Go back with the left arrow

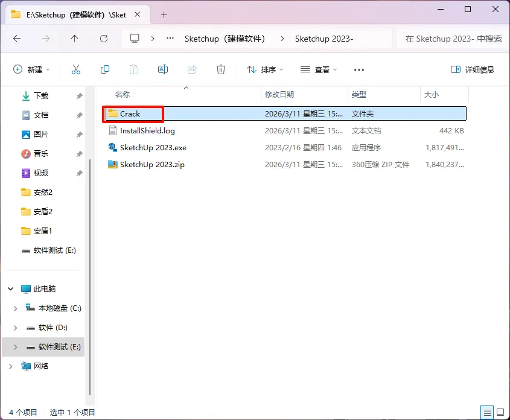pos(17,39)
